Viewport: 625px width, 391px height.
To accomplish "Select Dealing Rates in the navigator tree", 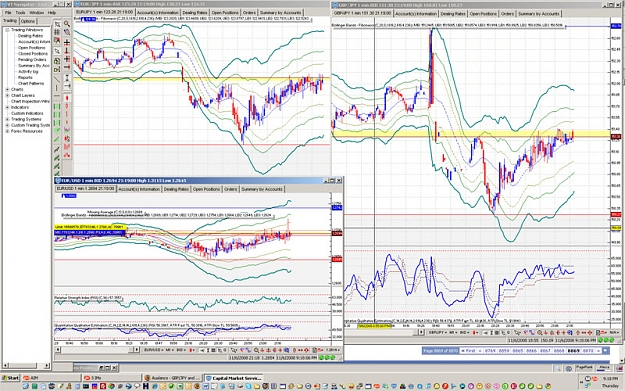I will pyautogui.click(x=30, y=36).
